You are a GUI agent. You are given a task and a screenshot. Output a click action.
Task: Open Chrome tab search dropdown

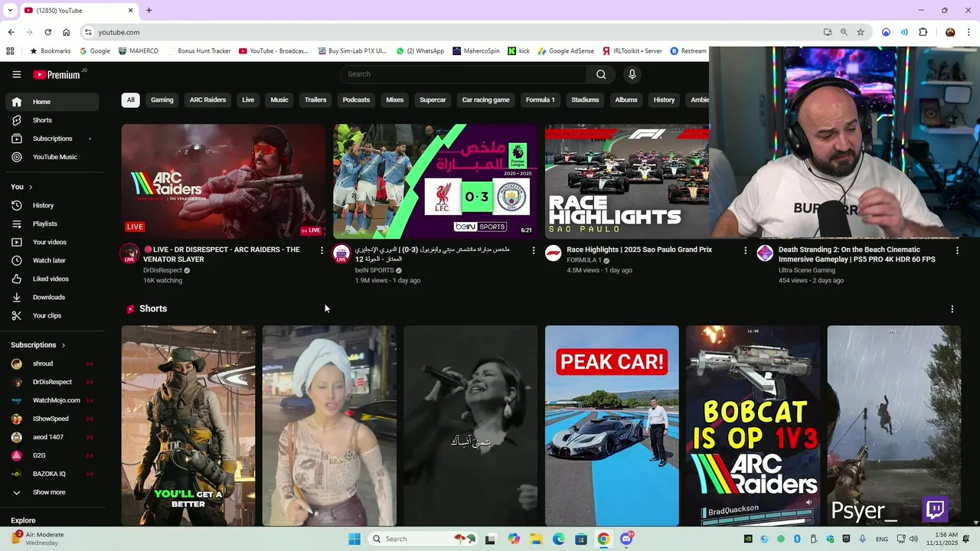point(10,11)
